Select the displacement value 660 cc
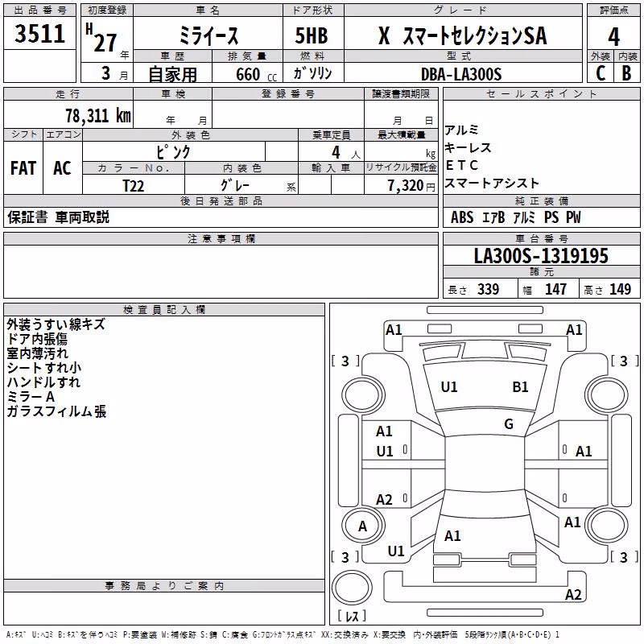Screen dimensions: 644x644 click(x=256, y=75)
